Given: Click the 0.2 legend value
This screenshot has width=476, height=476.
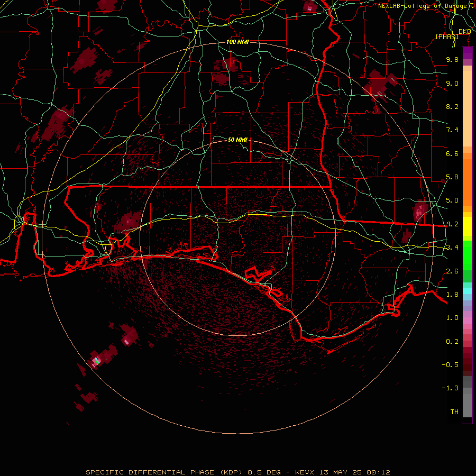Looking at the screenshot, I should coord(452,342).
